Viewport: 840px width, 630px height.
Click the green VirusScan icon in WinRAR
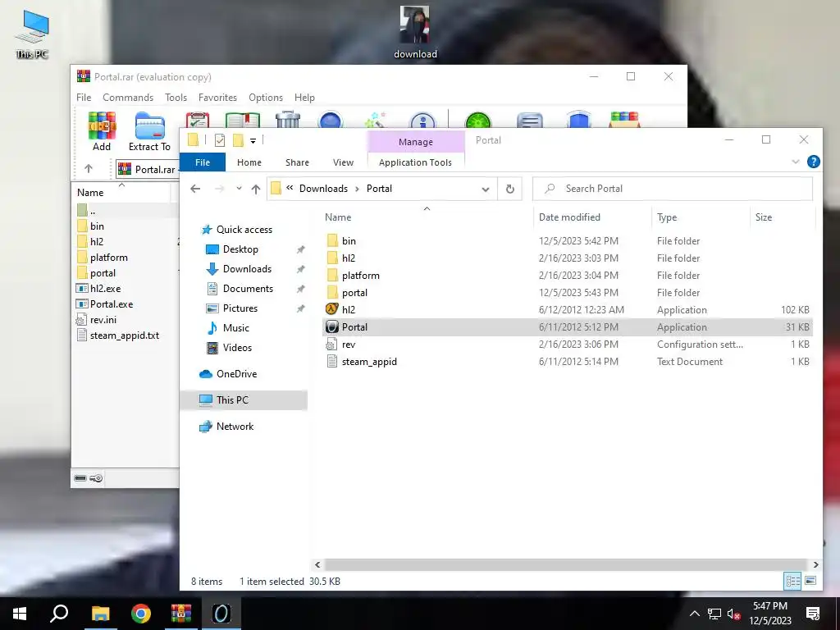click(x=478, y=120)
